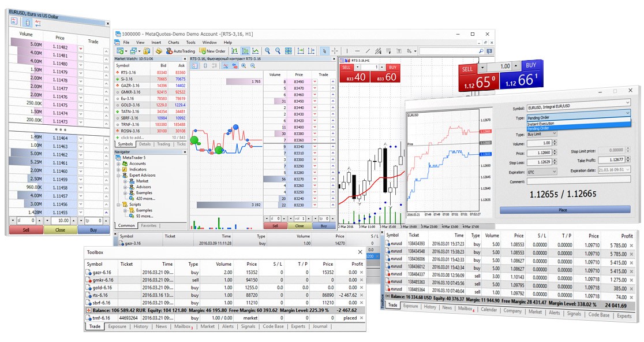644x342 pixels.
Task: Increase order Volume with the up stepper arrow
Action: click(x=555, y=140)
